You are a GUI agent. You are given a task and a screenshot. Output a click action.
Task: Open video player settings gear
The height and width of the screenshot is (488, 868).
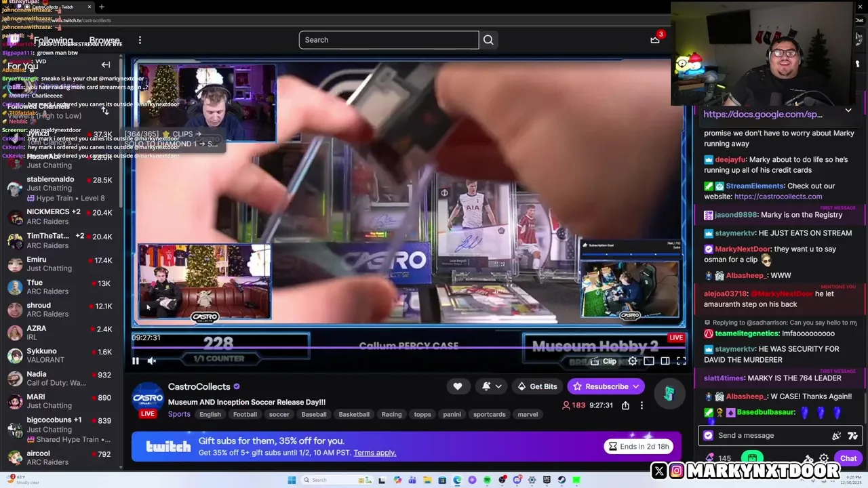point(633,361)
